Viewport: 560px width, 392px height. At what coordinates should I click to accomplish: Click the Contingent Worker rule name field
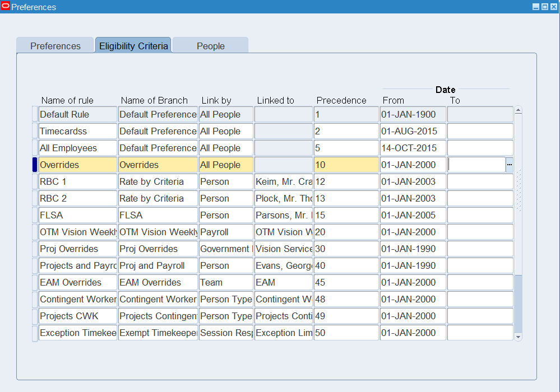point(78,299)
